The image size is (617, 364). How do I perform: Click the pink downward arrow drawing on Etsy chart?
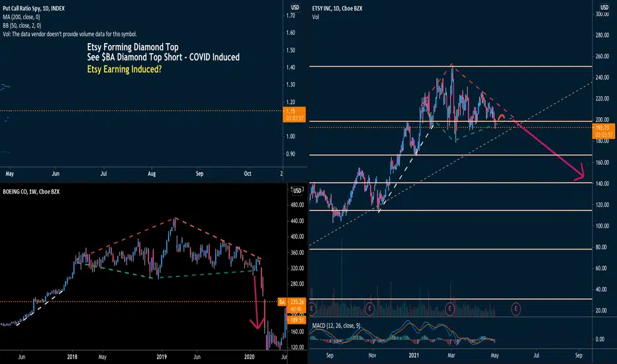(550, 151)
